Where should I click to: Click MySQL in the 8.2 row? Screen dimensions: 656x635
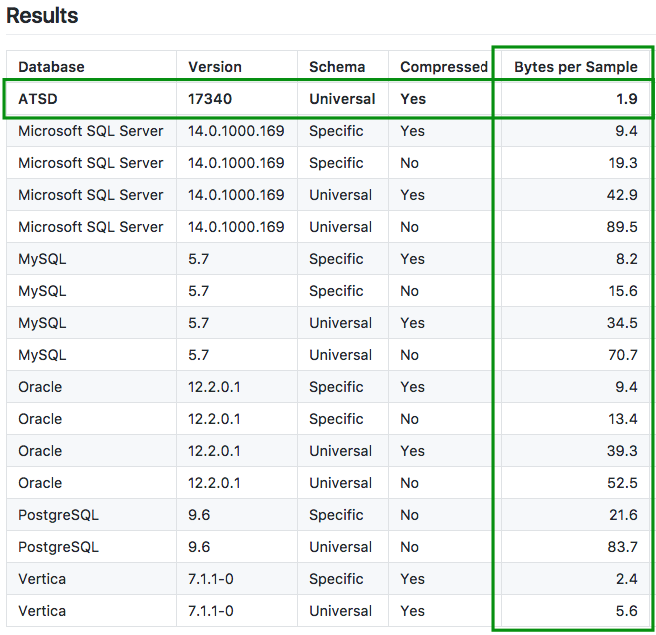[42, 259]
